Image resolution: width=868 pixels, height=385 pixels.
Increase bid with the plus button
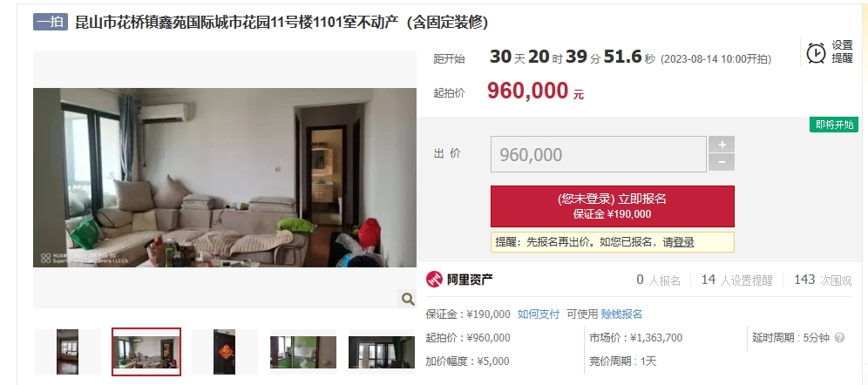click(722, 145)
